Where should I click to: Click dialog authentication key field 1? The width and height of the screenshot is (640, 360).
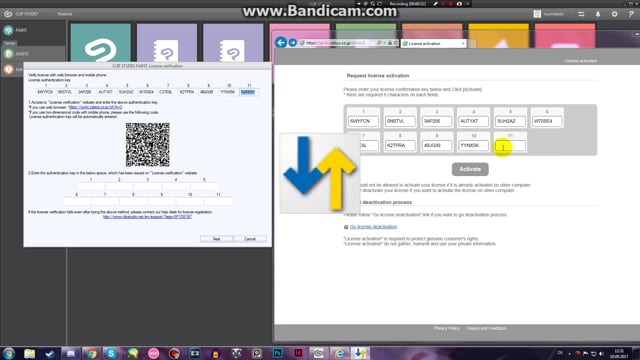click(45, 92)
